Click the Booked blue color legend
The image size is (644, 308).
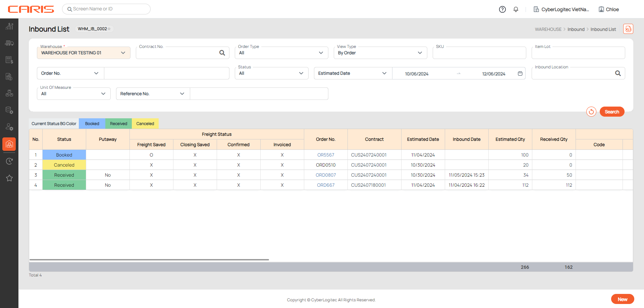(92, 124)
